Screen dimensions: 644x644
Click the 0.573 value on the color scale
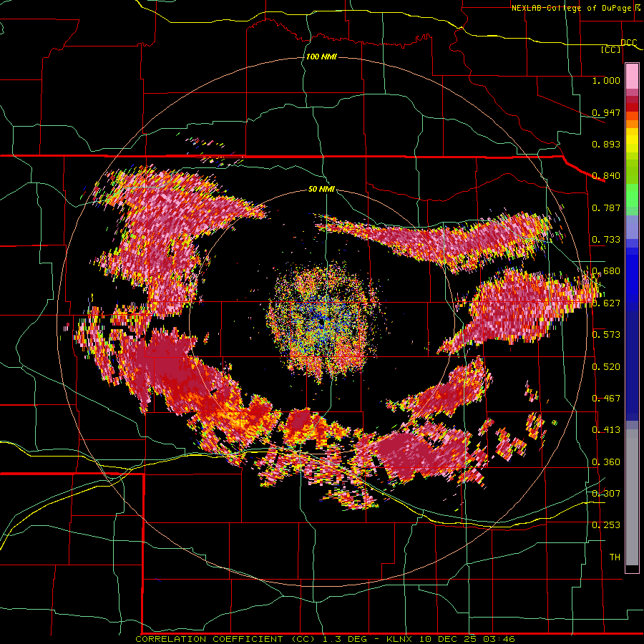pyautogui.click(x=606, y=335)
